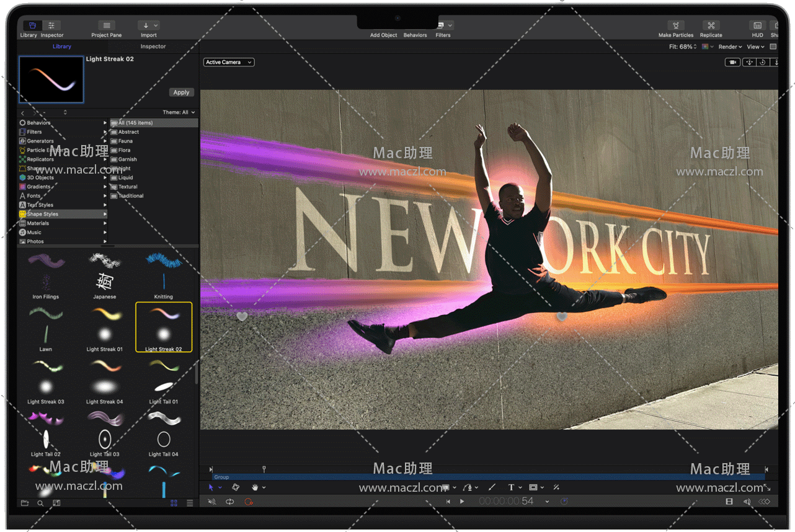The height and width of the screenshot is (532, 795).
Task: Open the Theme: All dropdown
Action: (x=179, y=112)
